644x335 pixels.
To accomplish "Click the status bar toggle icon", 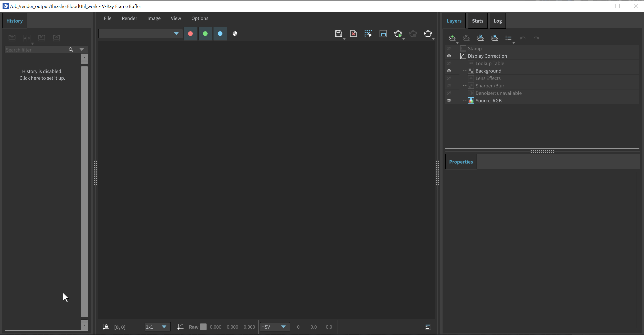I will pos(428,327).
